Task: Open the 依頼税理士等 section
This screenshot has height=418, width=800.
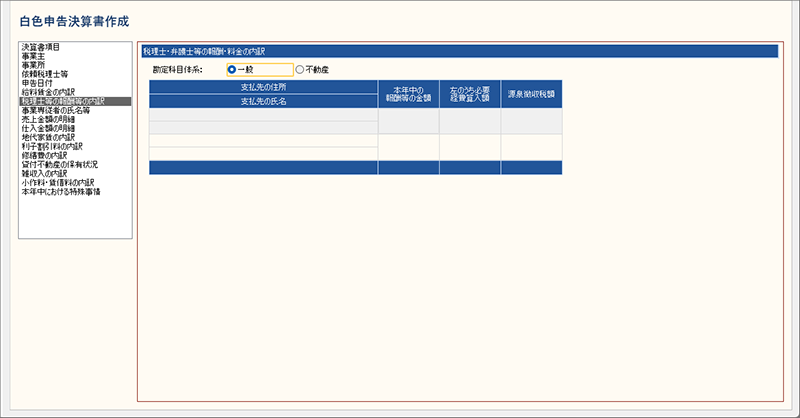Action: [44, 74]
